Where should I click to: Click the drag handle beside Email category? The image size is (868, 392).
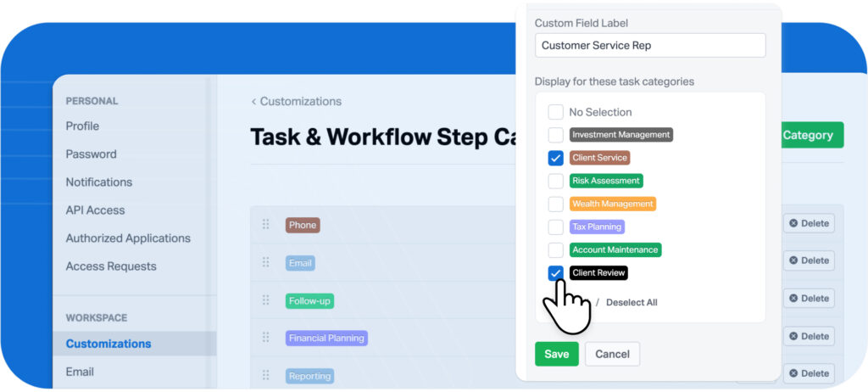pyautogui.click(x=265, y=263)
